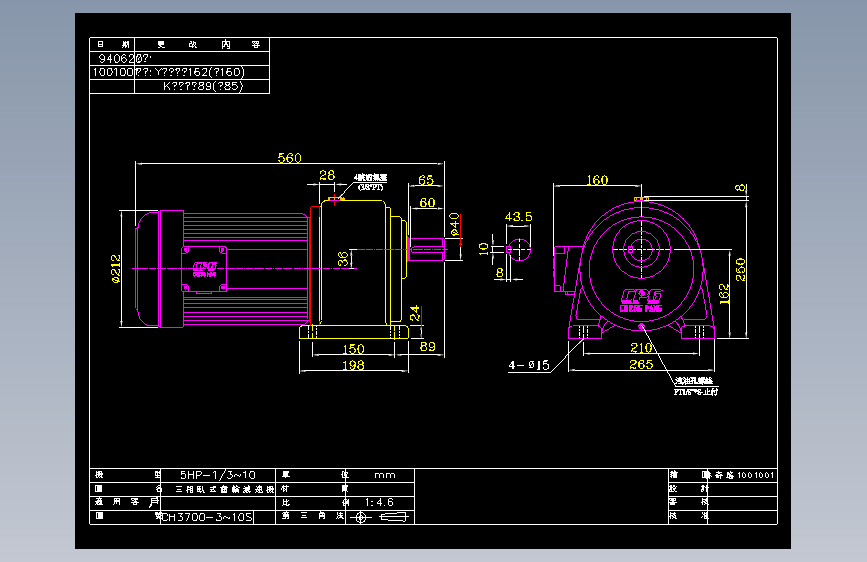Click the 89 dimension value
Screen dimensions: 867x562
tap(427, 346)
